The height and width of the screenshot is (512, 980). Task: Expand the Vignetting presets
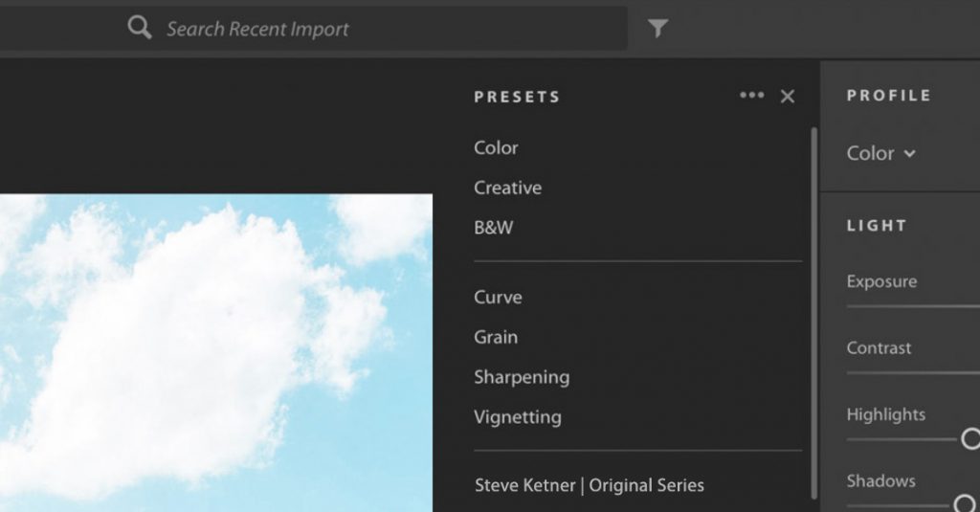517,417
